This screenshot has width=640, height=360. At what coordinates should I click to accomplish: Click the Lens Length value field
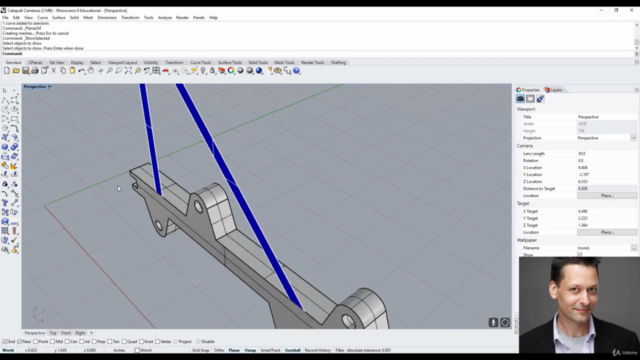pyautogui.click(x=607, y=153)
